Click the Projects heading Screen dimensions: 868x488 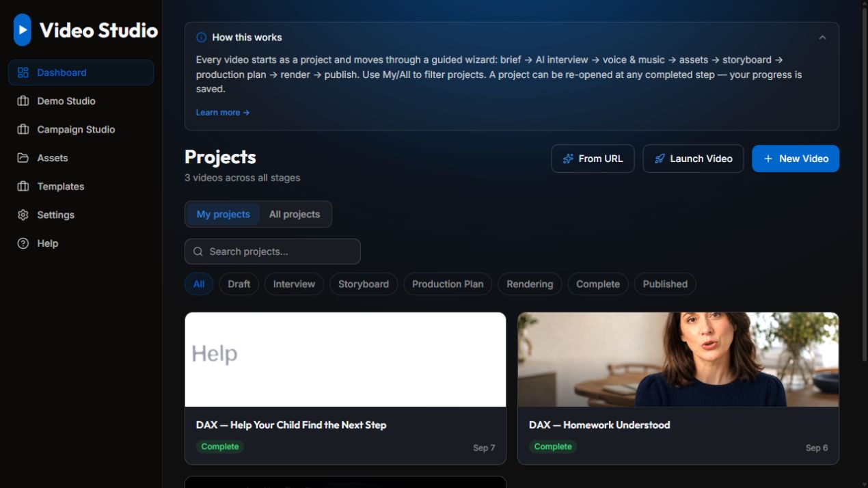click(x=220, y=157)
